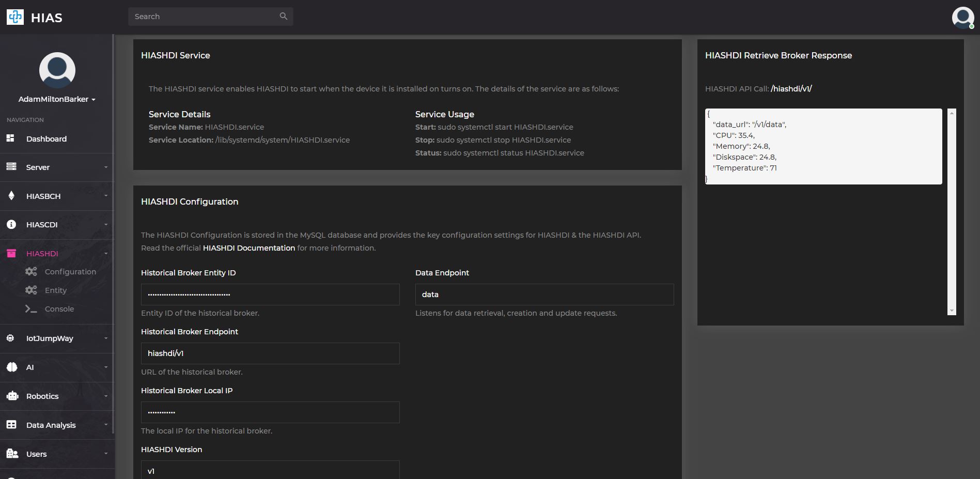Click the Console terminal icon
The height and width of the screenshot is (479, 980).
[31, 308]
